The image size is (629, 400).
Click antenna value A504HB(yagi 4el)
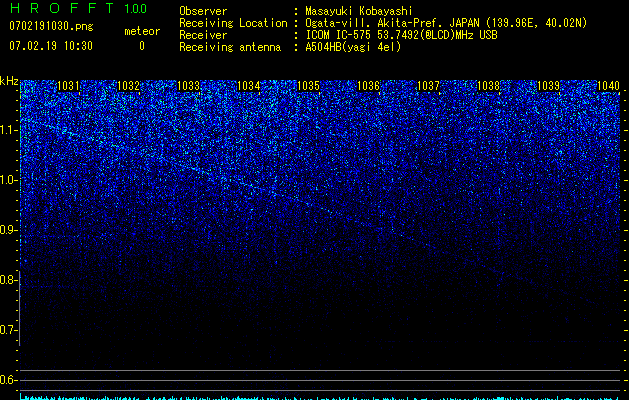(353, 47)
